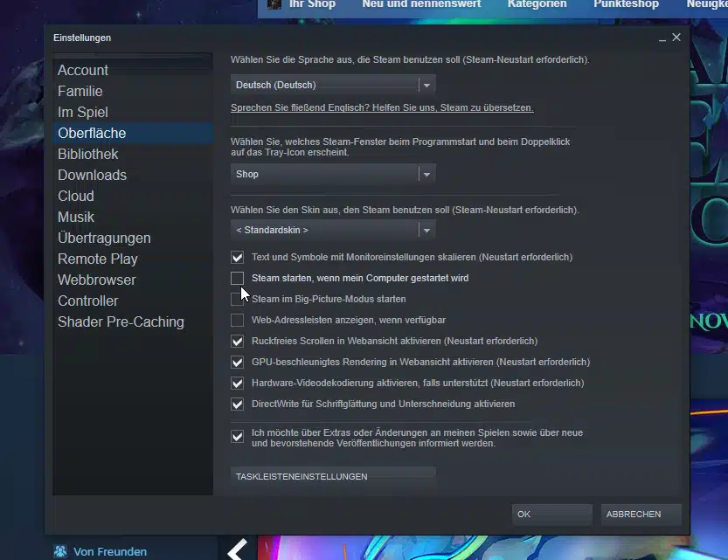Go to the Bibliothek settings
This screenshot has width=728, height=560.
(132, 154)
